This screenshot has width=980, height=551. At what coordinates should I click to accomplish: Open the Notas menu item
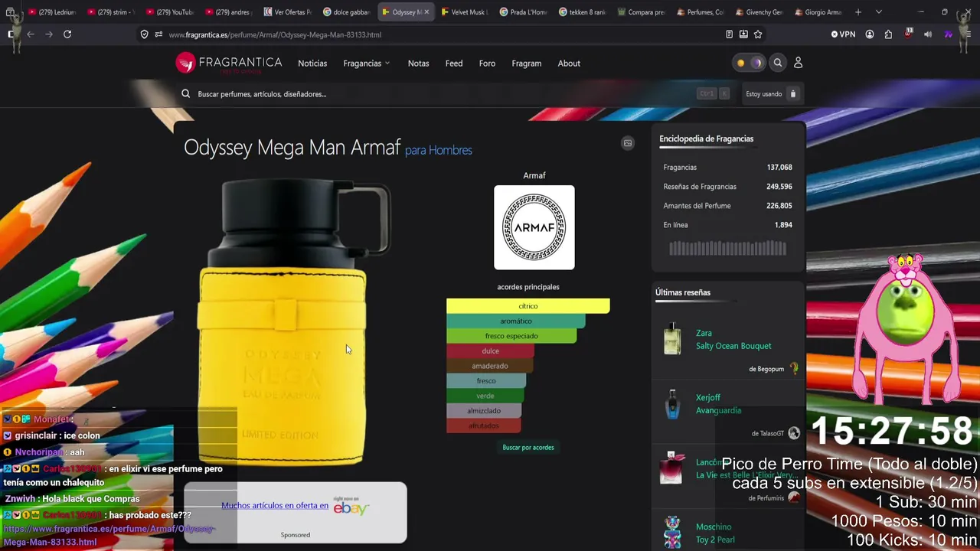(x=418, y=64)
